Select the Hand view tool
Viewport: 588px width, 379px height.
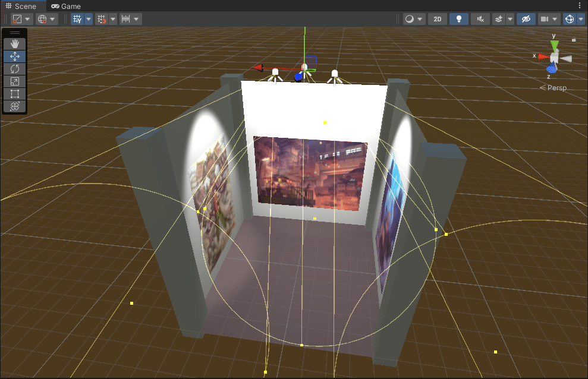15,44
